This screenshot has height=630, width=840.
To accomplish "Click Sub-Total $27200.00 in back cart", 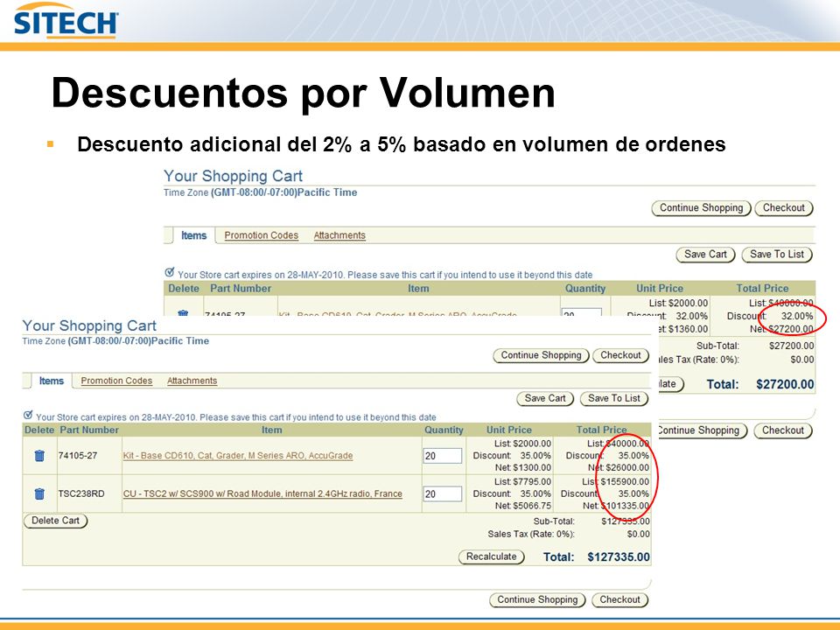I will (791, 346).
